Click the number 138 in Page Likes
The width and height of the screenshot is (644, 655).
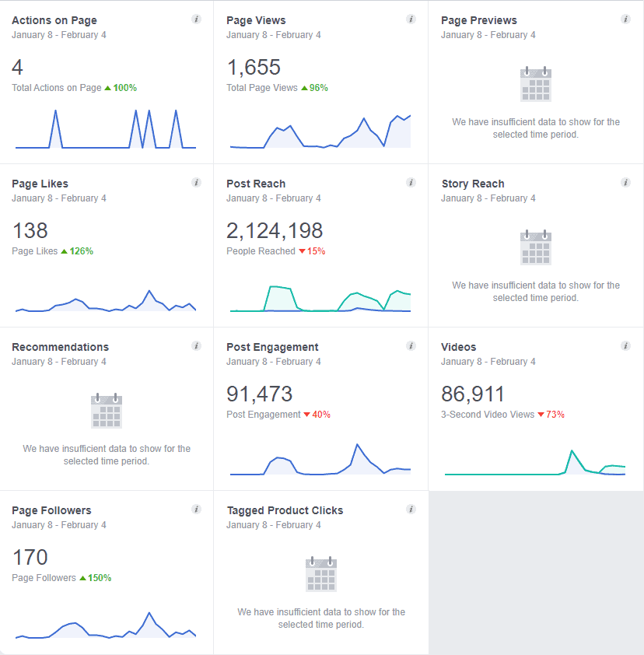[x=30, y=230]
